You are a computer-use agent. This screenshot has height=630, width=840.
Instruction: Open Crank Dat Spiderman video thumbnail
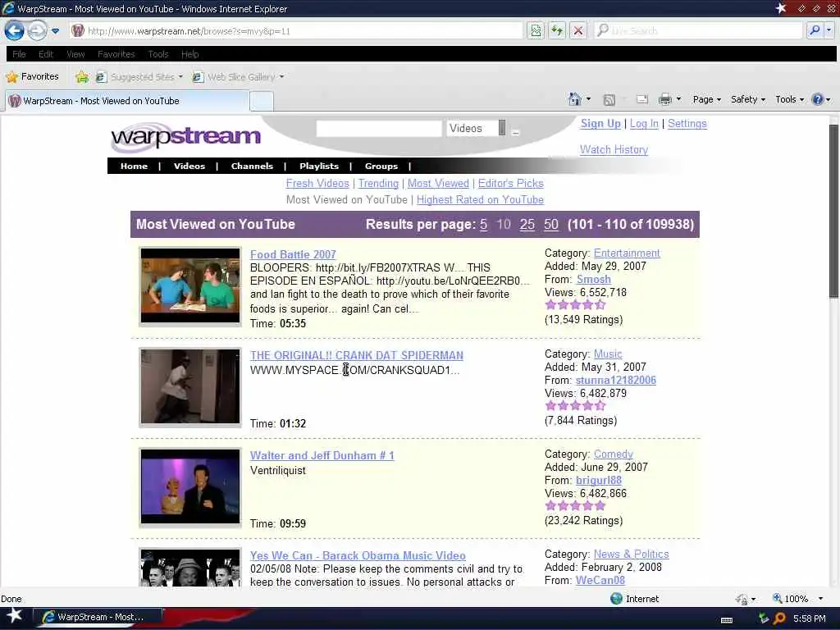pyautogui.click(x=190, y=387)
